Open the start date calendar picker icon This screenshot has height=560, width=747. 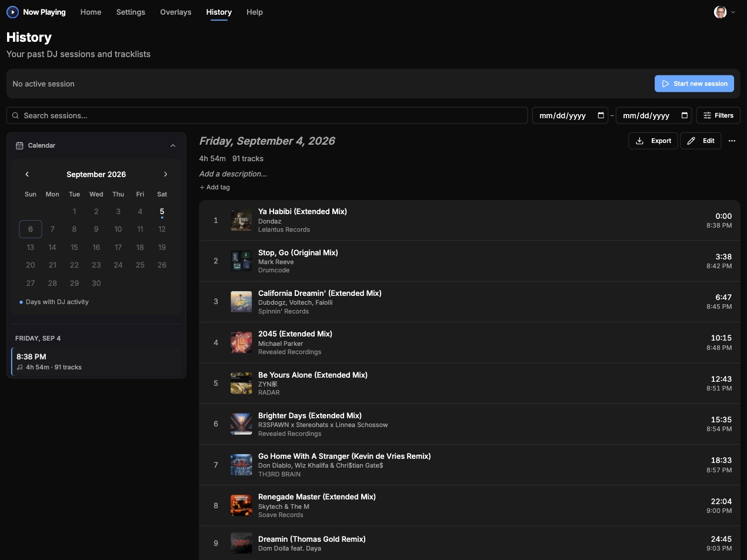point(601,115)
